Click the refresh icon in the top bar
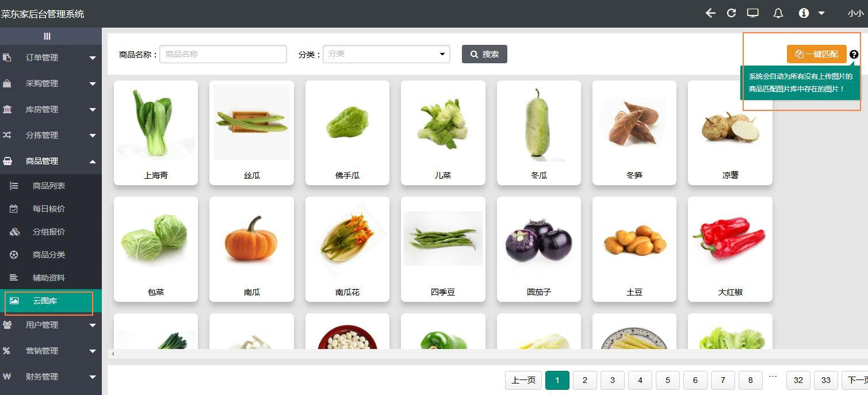 (731, 13)
